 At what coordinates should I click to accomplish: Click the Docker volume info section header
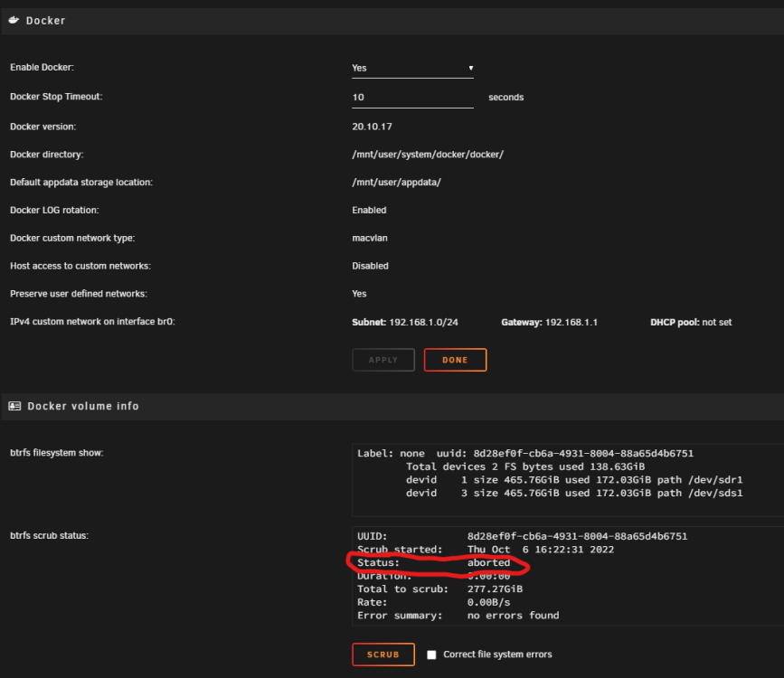83,406
